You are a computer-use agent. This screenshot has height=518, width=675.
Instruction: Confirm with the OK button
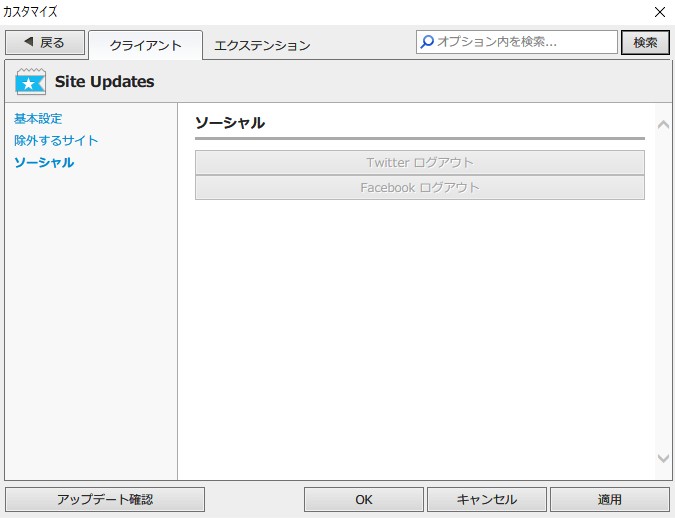tap(364, 499)
